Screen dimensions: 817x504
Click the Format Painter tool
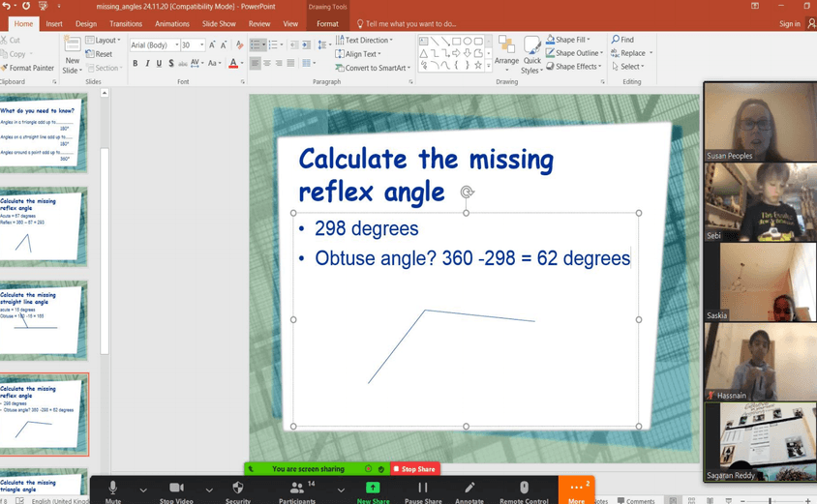(x=28, y=68)
